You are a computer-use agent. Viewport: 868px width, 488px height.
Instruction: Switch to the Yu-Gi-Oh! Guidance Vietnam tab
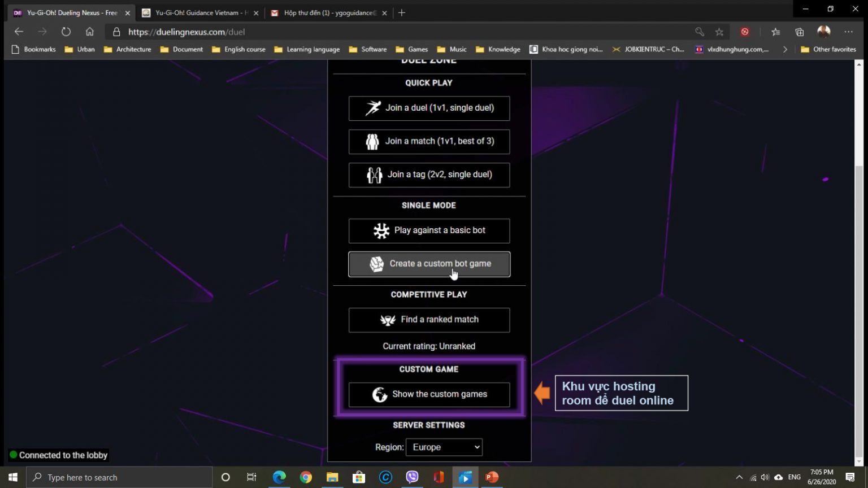click(198, 12)
